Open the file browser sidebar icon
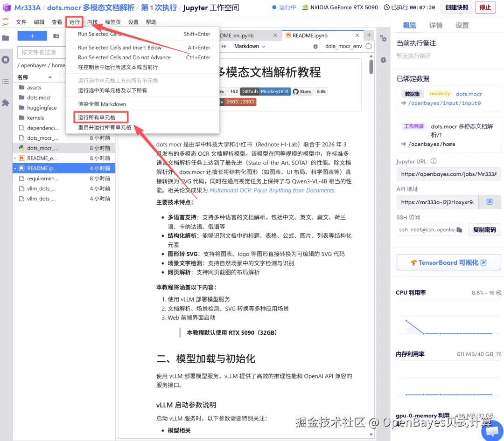The height and width of the screenshot is (441, 504). 6,38
